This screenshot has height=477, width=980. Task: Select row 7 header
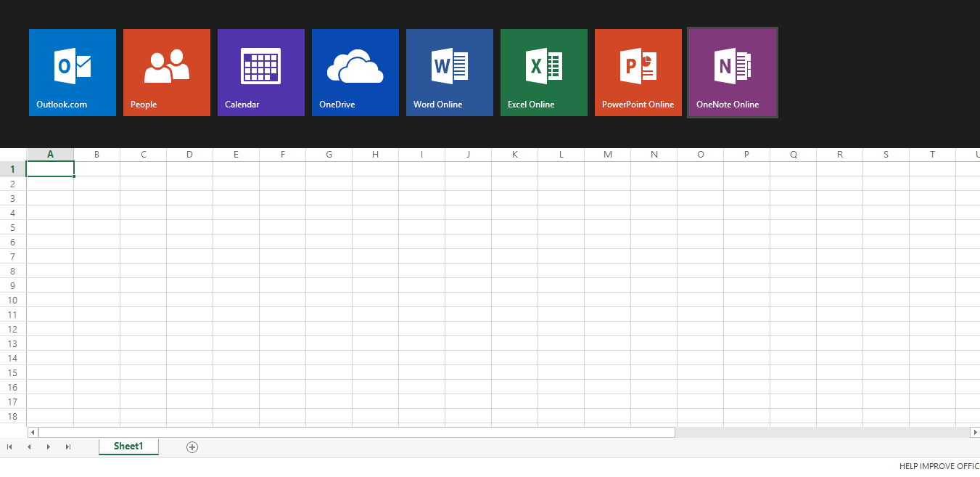pyautogui.click(x=13, y=256)
